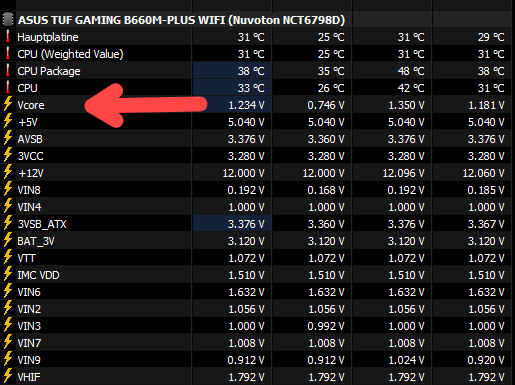
Task: Click the VIN9 average value 0.920 V
Action: tap(486, 360)
